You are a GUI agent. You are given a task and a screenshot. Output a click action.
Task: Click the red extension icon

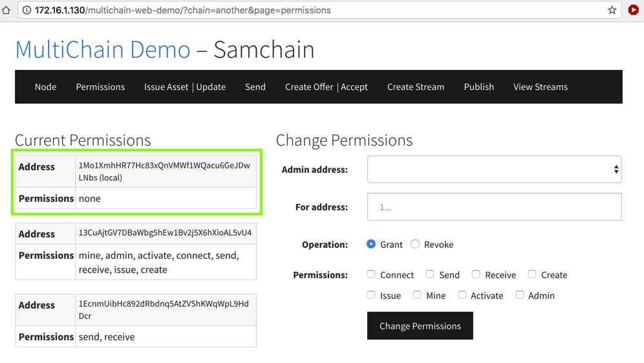pyautogui.click(x=633, y=10)
